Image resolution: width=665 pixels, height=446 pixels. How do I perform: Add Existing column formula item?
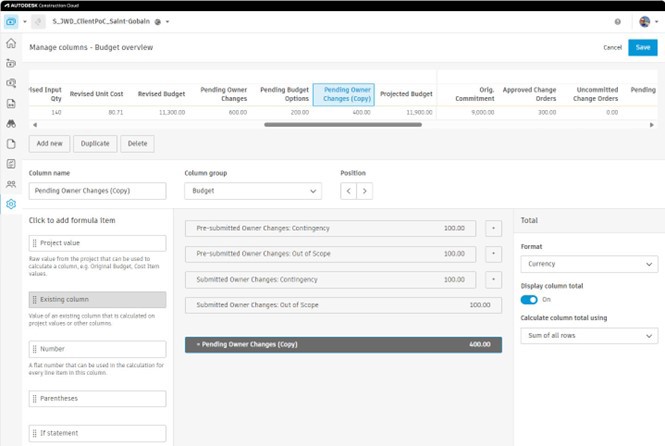coord(98,300)
